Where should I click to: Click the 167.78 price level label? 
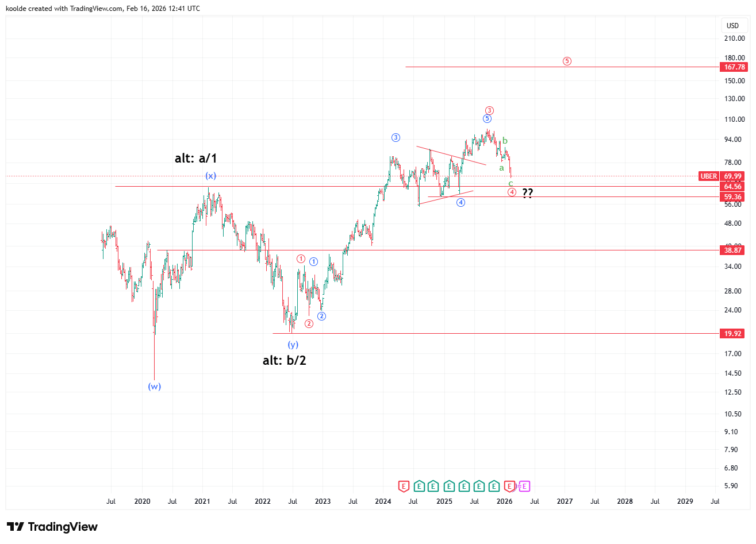pyautogui.click(x=734, y=67)
